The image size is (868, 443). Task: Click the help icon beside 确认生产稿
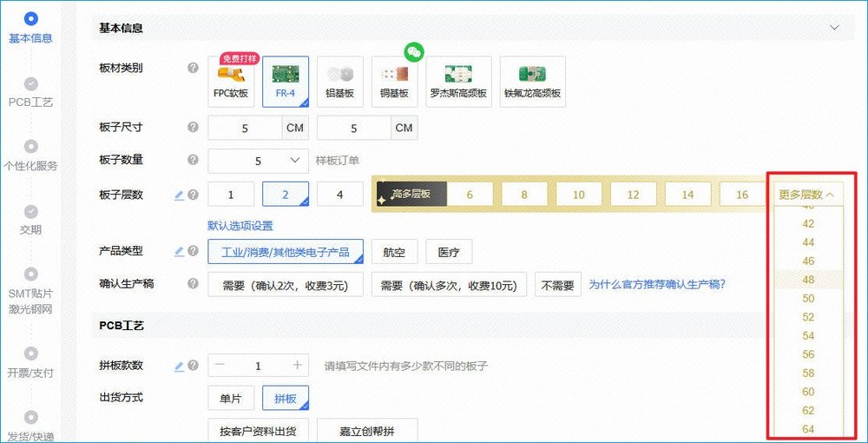click(x=193, y=284)
